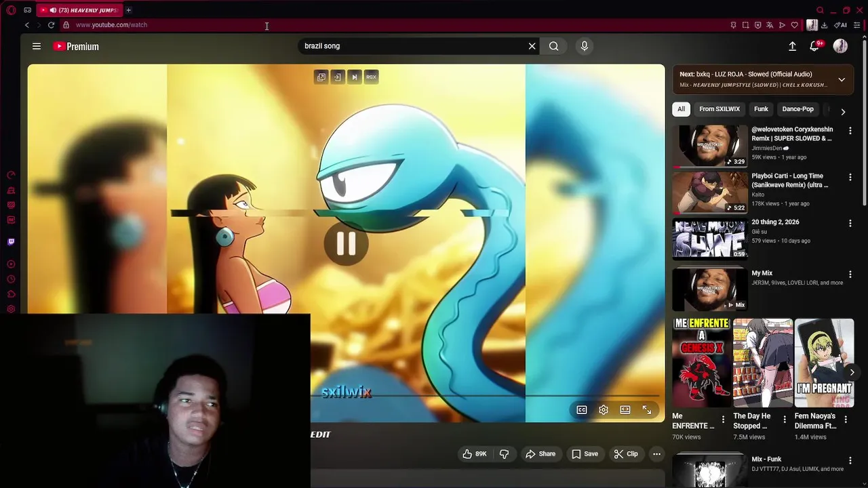Open the '20 tháng 2, 2026' video

(710, 239)
